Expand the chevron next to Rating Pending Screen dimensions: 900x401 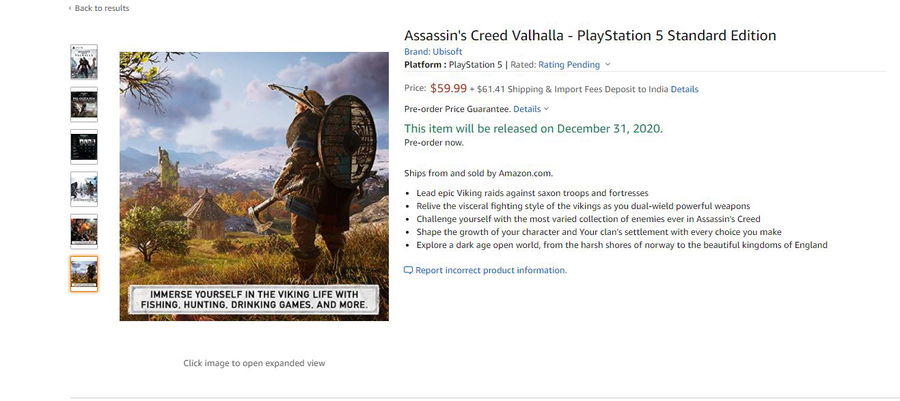608,65
